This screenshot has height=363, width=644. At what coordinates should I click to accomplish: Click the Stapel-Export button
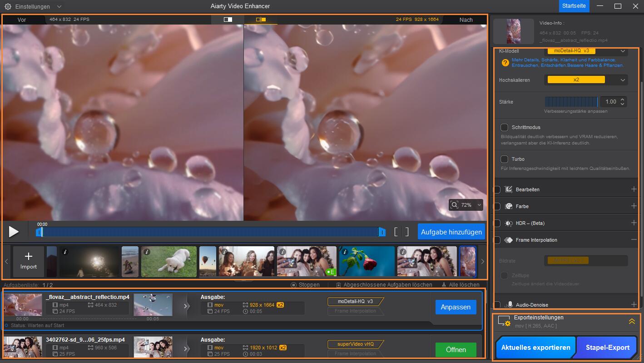(x=607, y=348)
